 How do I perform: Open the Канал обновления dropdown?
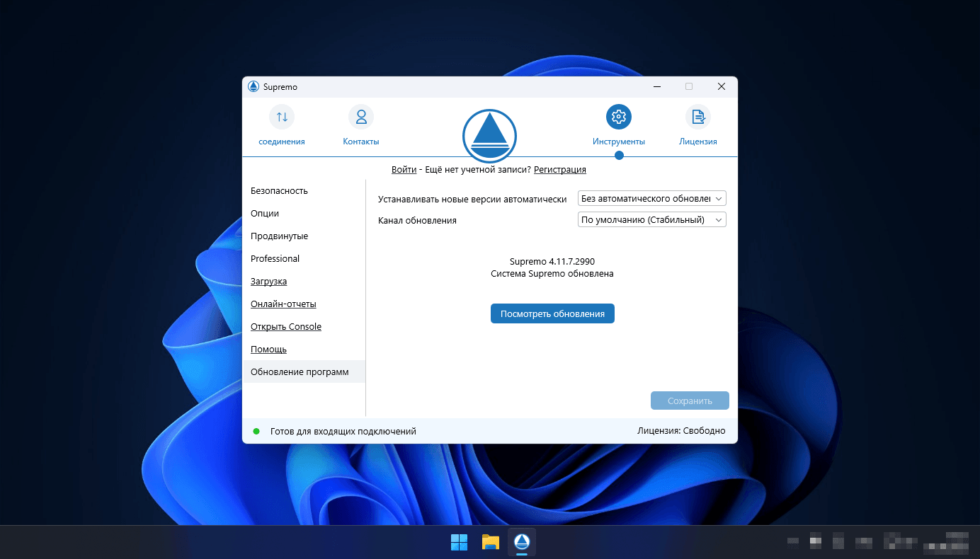coord(652,220)
